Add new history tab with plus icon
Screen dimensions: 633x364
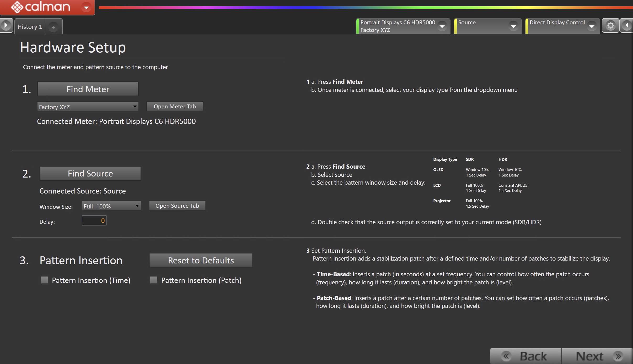click(x=53, y=27)
